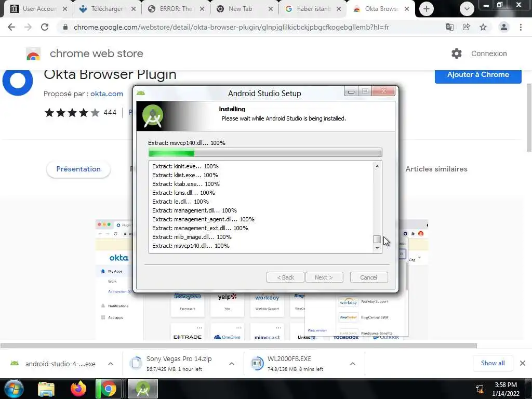Click the install log scroll up arrow

377,166
